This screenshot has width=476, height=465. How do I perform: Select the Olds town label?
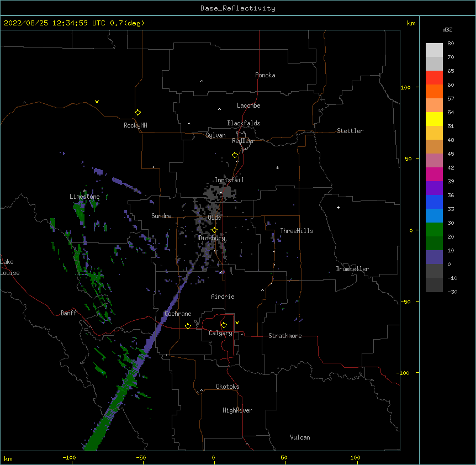[214, 218]
